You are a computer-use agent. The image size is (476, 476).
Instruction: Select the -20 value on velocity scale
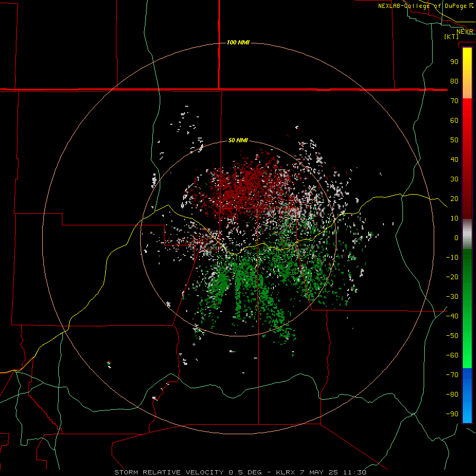452,277
